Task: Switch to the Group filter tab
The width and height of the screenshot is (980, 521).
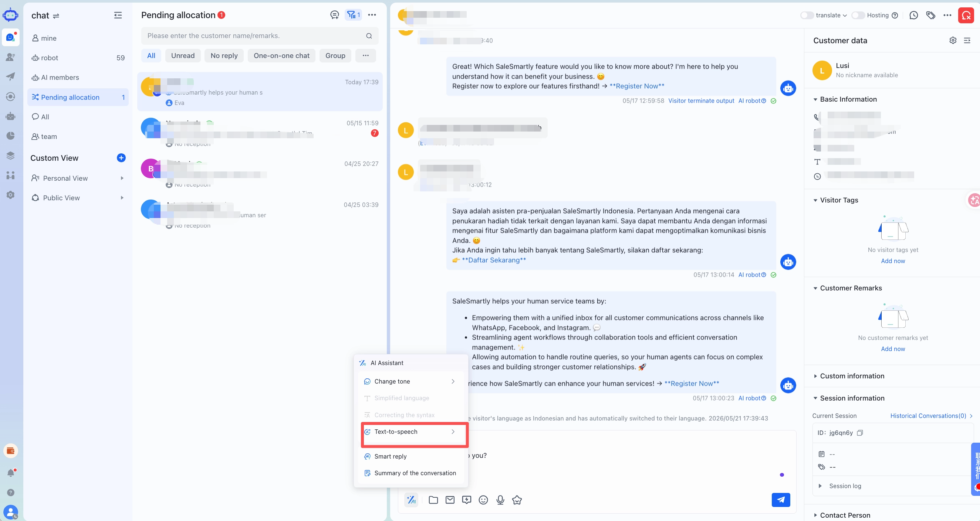Action: tap(335, 55)
